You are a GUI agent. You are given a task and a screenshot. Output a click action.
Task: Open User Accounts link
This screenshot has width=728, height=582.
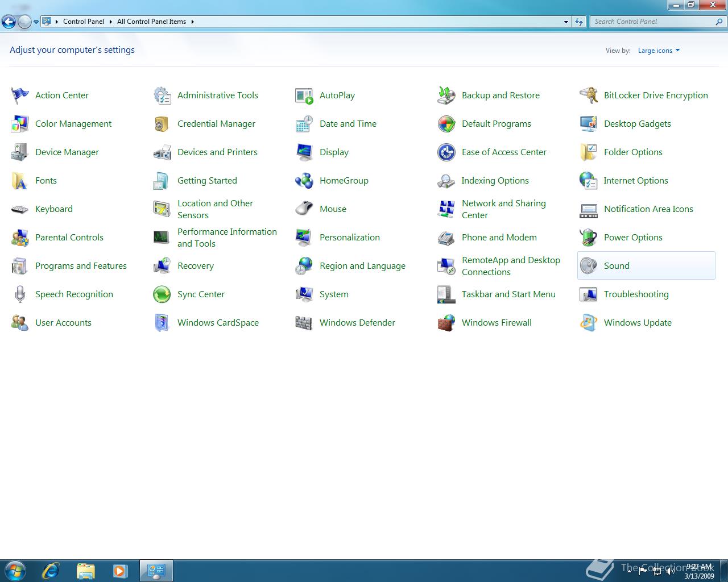pyautogui.click(x=63, y=323)
